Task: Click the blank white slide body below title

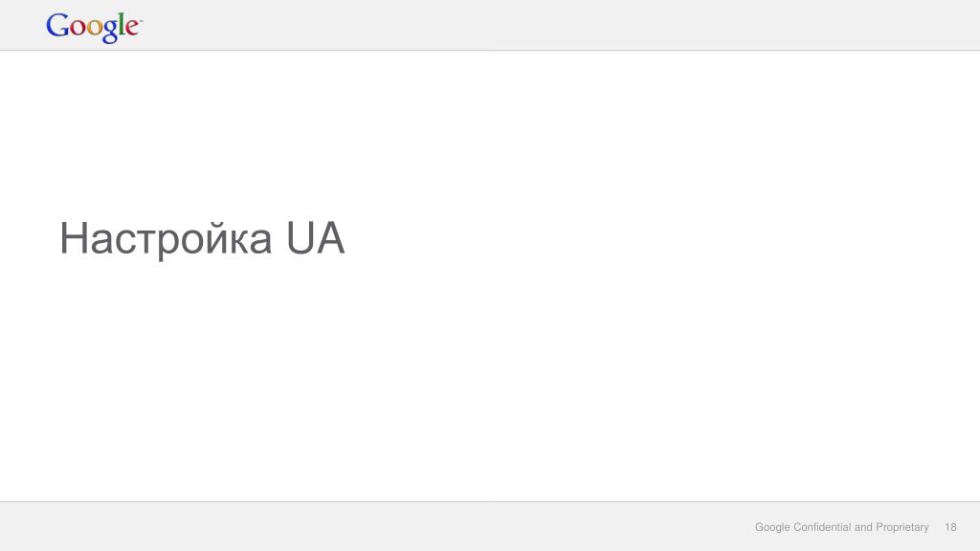Action: [490, 381]
